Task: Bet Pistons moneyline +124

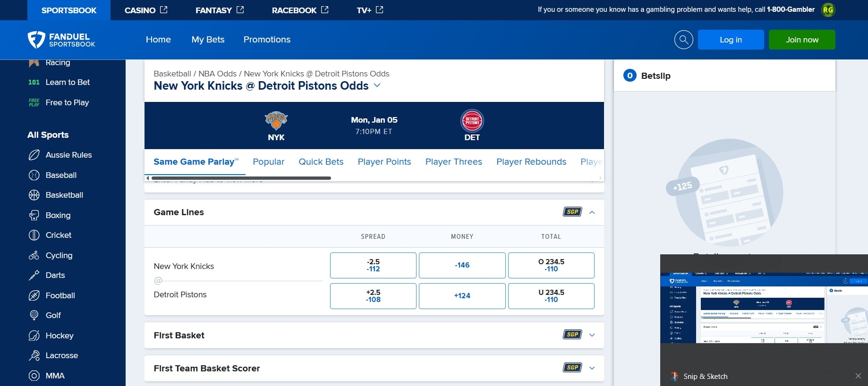Action: pyautogui.click(x=462, y=296)
